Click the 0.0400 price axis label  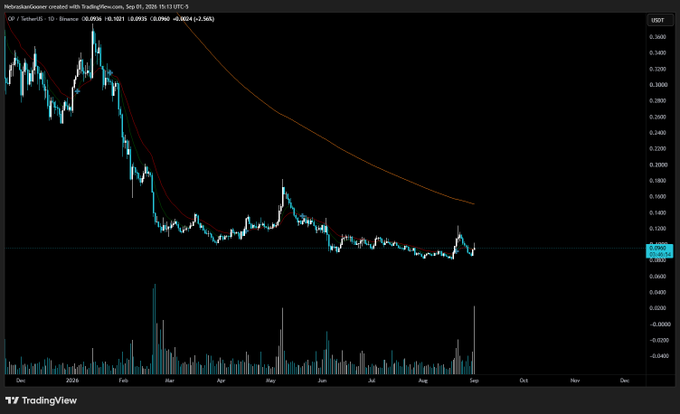coord(657,292)
